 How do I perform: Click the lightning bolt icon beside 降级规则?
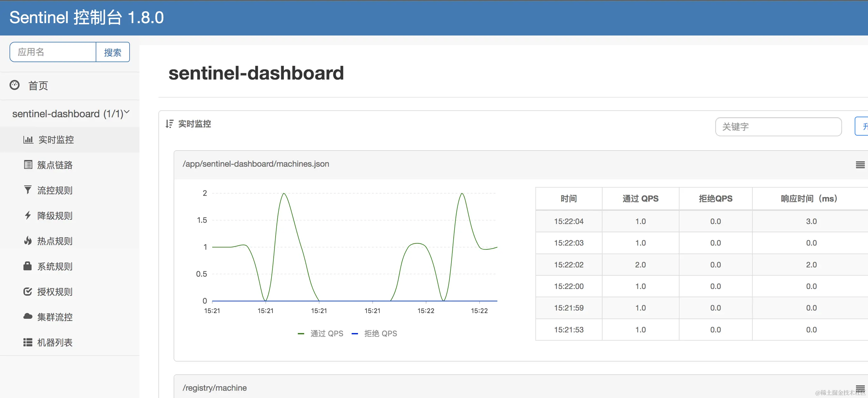pos(28,215)
